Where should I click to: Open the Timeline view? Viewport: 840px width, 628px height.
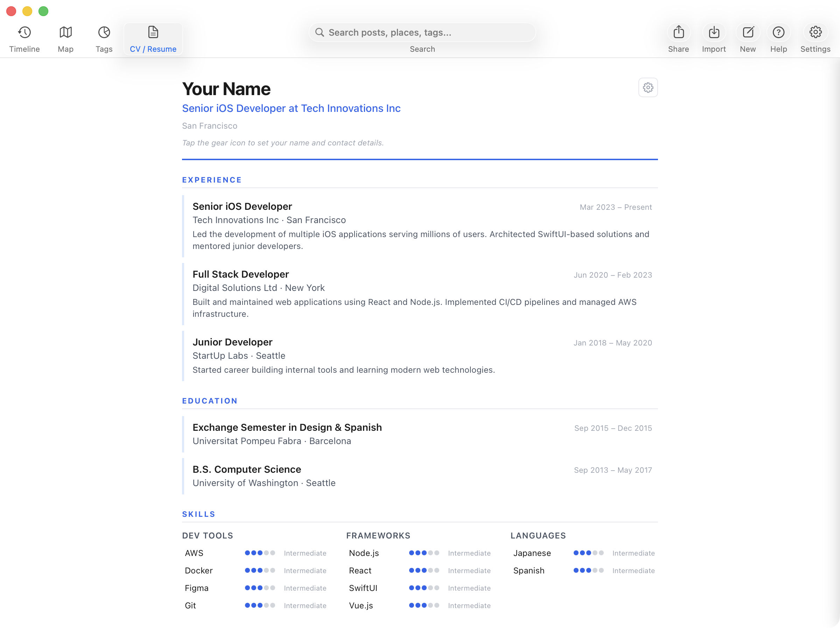coord(24,38)
